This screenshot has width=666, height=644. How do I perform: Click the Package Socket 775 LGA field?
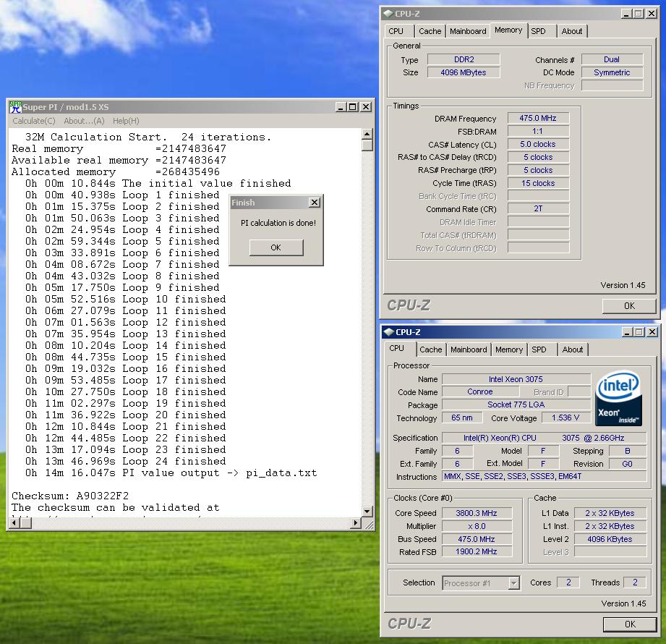pos(516,404)
